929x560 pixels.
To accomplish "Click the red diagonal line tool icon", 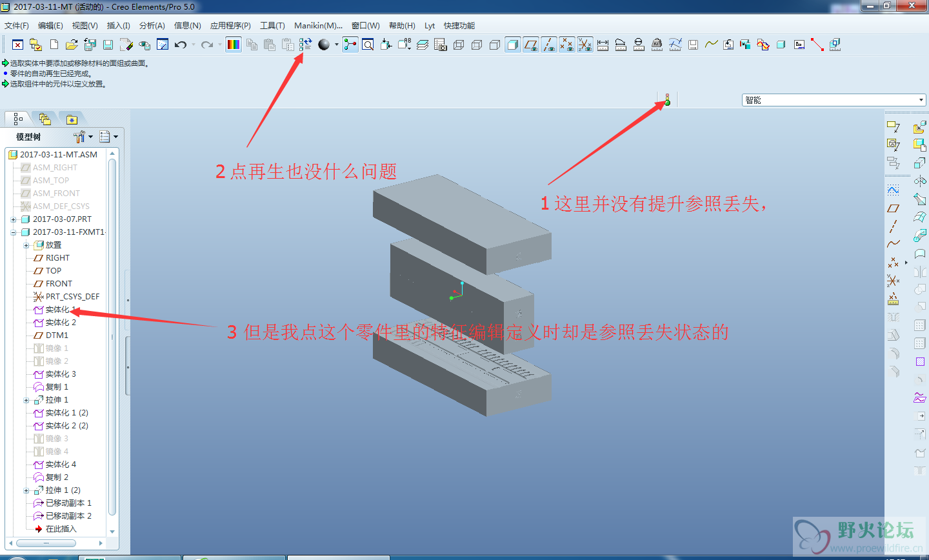I will point(817,45).
